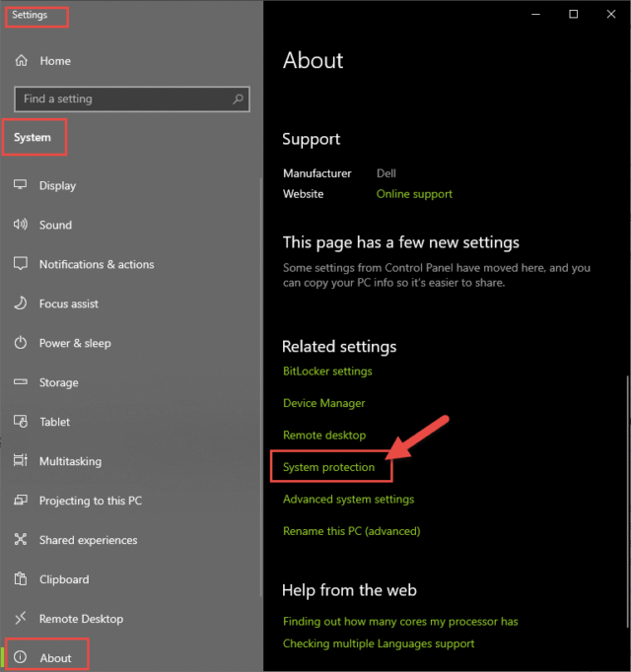The image size is (631, 672).
Task: Click the Storage drive icon
Action: (20, 381)
